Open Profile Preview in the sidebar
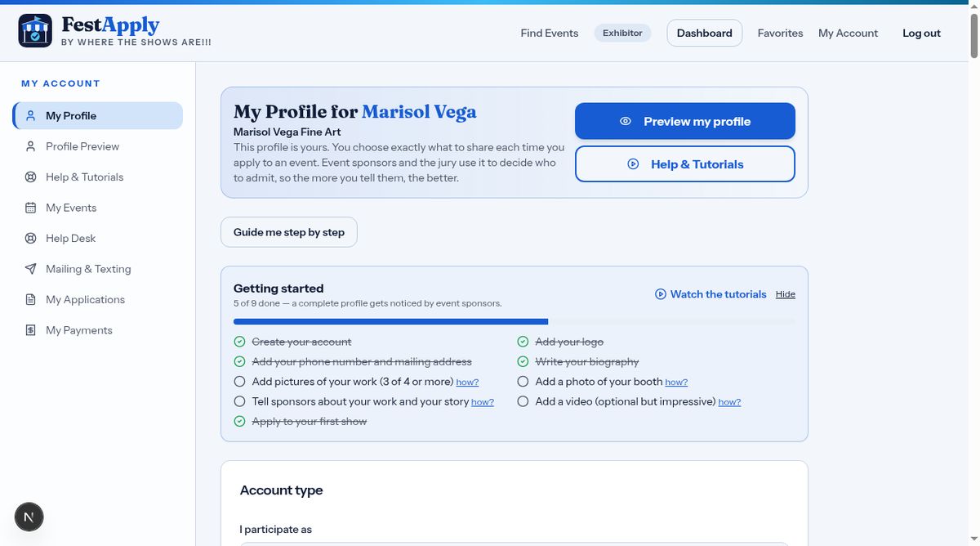The image size is (980, 546). [98, 146]
